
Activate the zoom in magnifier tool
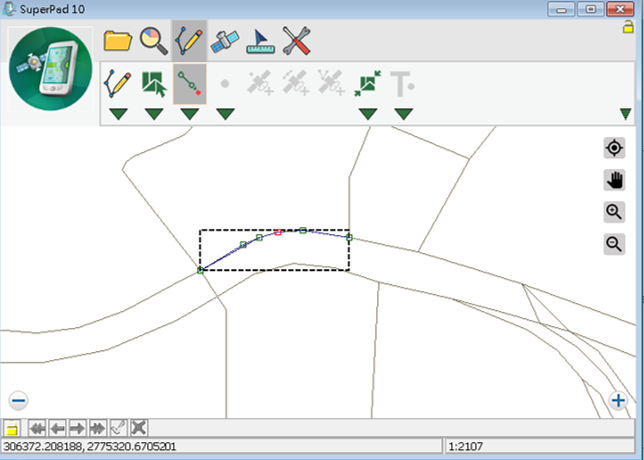coord(614,212)
